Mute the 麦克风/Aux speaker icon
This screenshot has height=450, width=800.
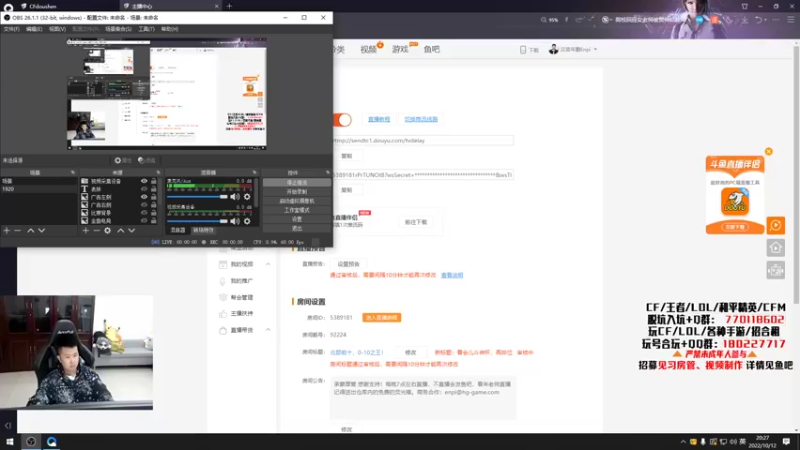click(x=235, y=197)
